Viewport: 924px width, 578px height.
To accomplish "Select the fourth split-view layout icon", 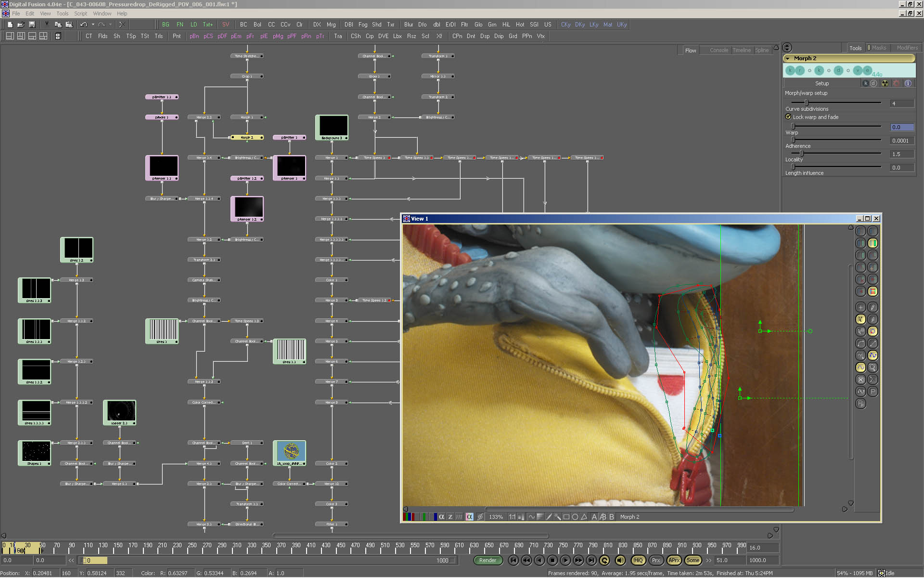I will (43, 36).
